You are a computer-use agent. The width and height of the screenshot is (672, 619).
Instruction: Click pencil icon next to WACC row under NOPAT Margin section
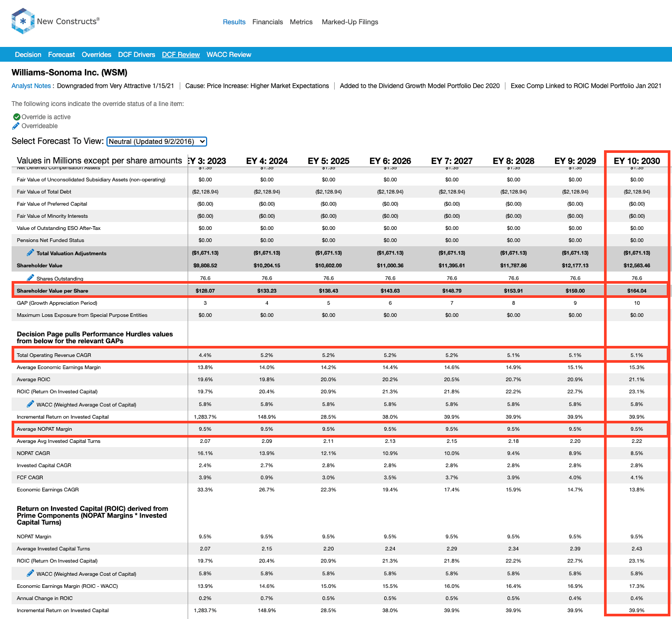tap(31, 573)
